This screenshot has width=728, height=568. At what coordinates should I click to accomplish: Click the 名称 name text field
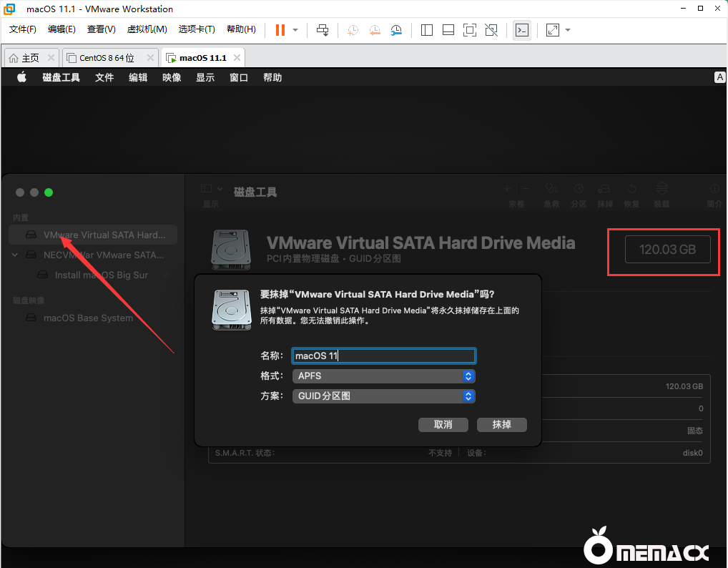coord(383,356)
